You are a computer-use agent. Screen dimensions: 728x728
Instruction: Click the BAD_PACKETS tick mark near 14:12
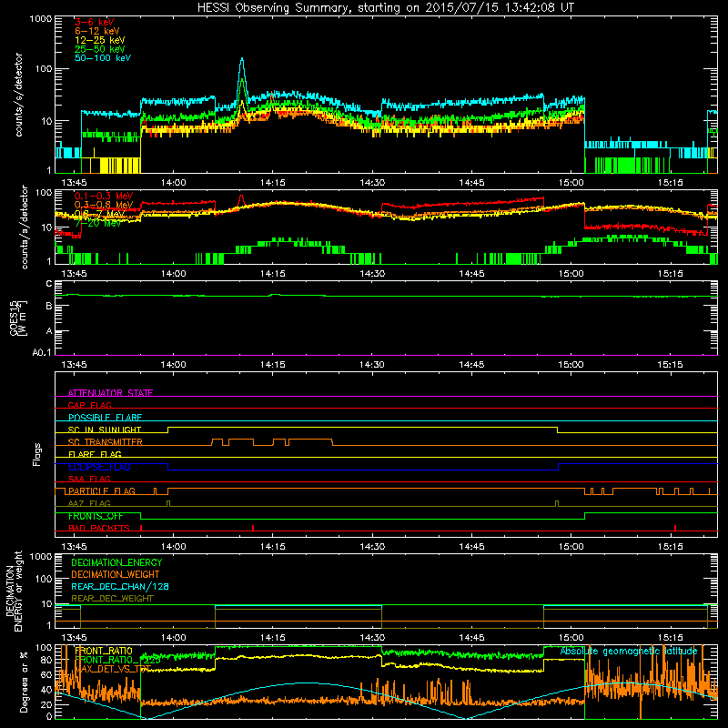[x=253, y=528]
